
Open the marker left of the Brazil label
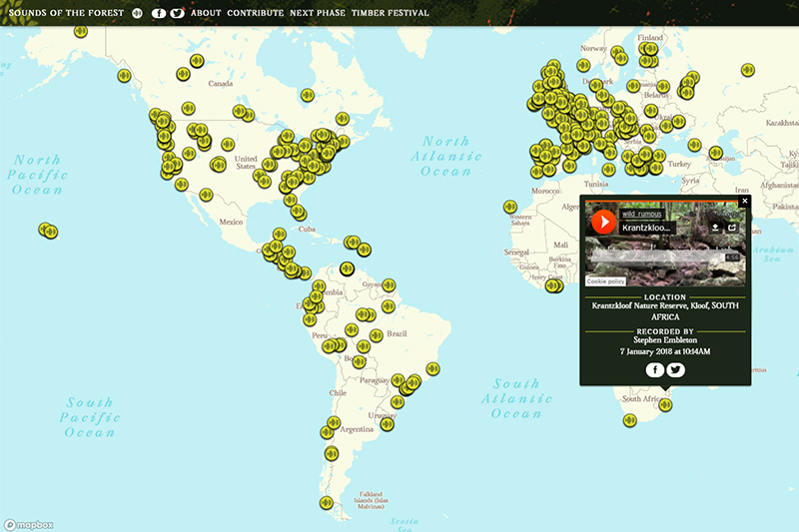point(377,335)
